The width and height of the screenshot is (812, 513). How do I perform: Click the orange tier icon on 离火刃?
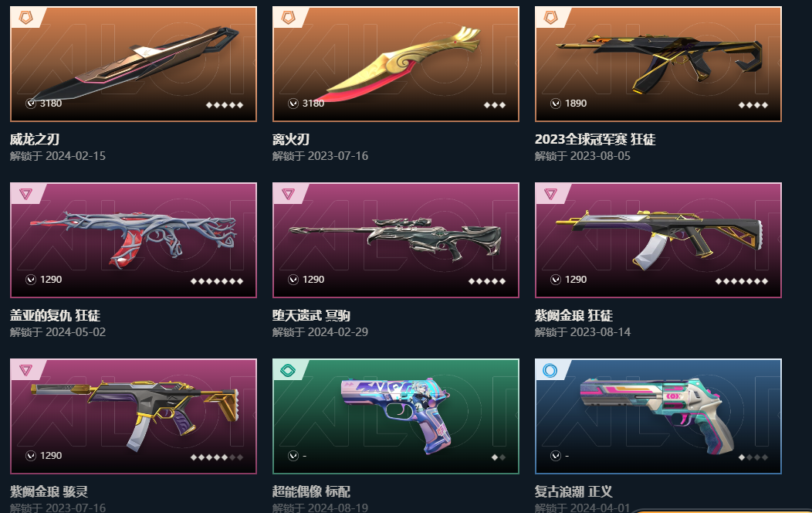click(288, 18)
